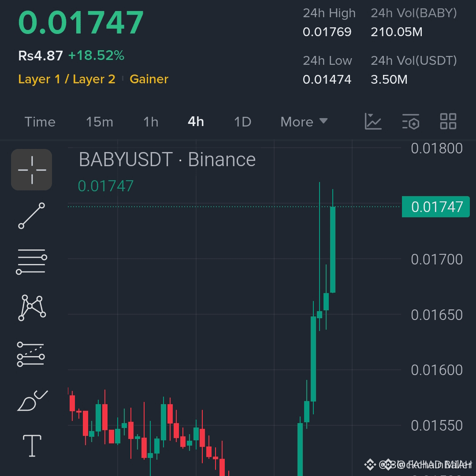The height and width of the screenshot is (476, 476).
Task: Switch to the 1h interval
Action: (x=151, y=122)
